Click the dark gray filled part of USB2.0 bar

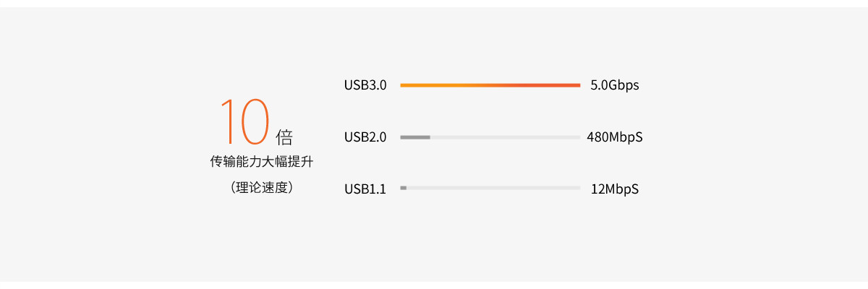pos(415,137)
